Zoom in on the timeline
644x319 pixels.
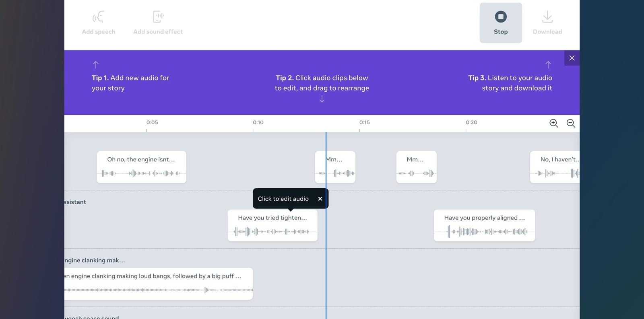[x=554, y=123]
